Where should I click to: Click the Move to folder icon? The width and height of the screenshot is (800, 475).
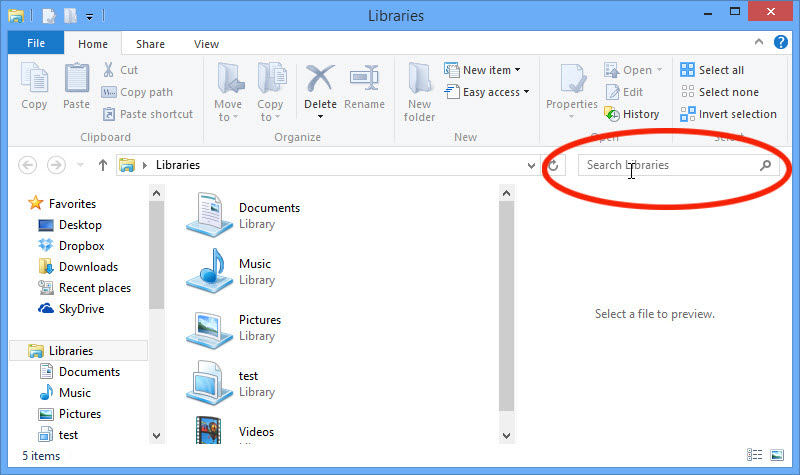[230, 79]
